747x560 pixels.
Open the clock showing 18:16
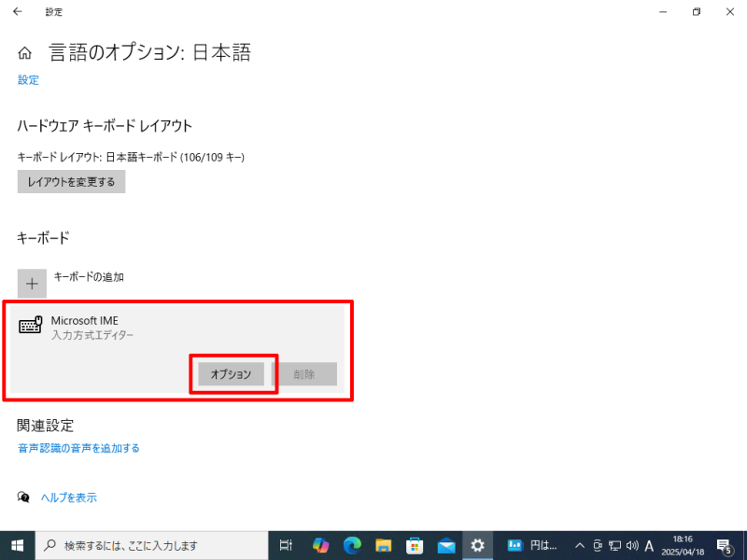click(683, 546)
